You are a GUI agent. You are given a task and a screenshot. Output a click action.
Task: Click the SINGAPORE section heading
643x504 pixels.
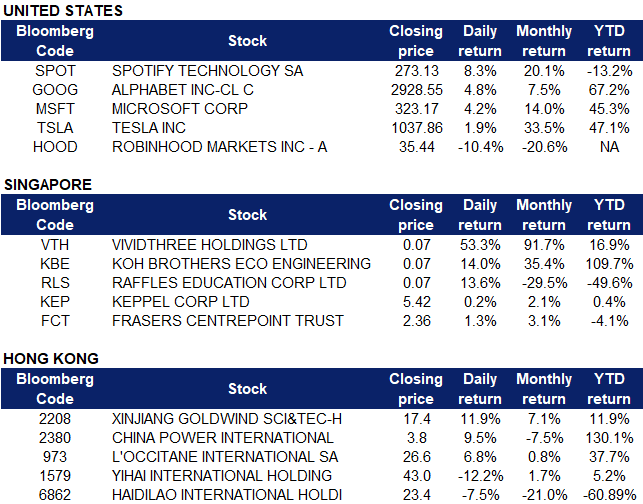point(48,185)
